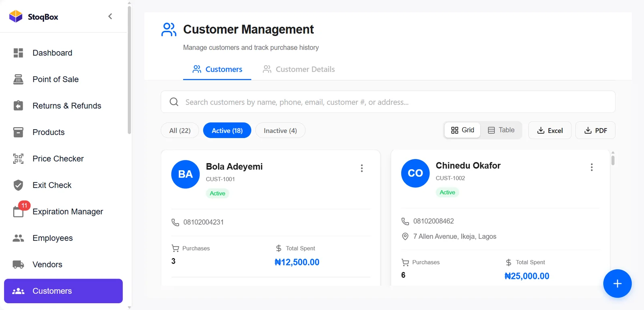Click the Chinedu Okafor name
644x310 pixels.
click(468, 165)
